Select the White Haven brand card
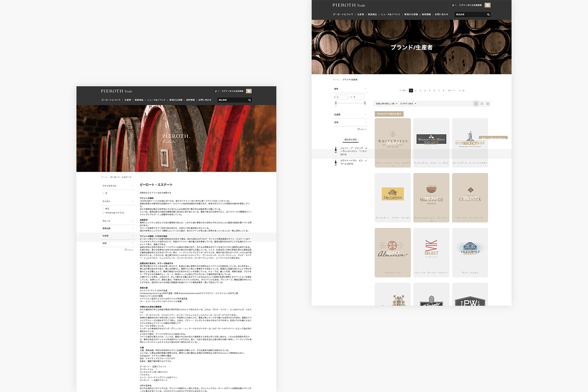 point(393,143)
